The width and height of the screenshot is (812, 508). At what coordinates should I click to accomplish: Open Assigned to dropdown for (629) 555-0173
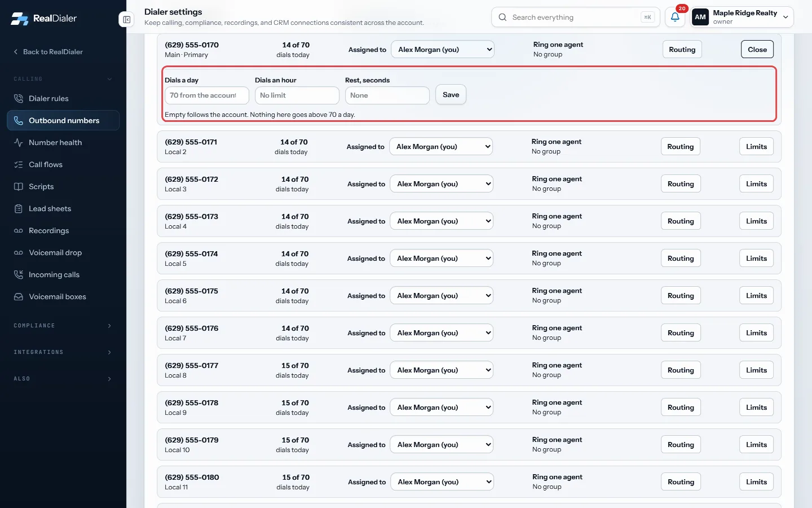[442, 221]
